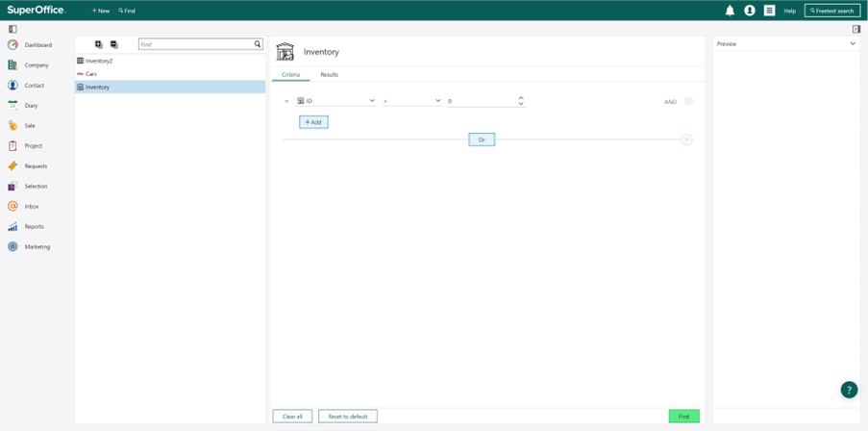Click the Preview panel title

click(727, 43)
